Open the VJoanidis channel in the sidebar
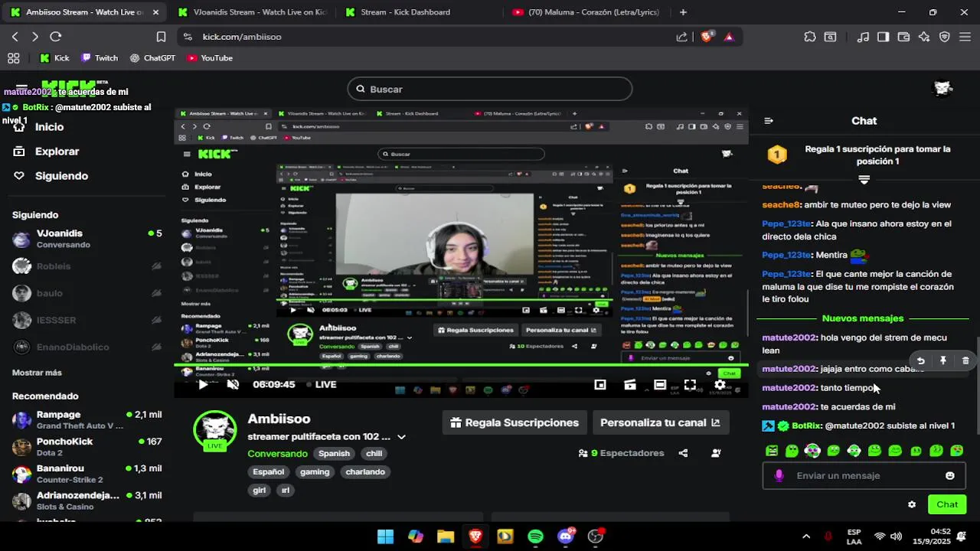This screenshot has height=551, width=980. pyautogui.click(x=87, y=239)
